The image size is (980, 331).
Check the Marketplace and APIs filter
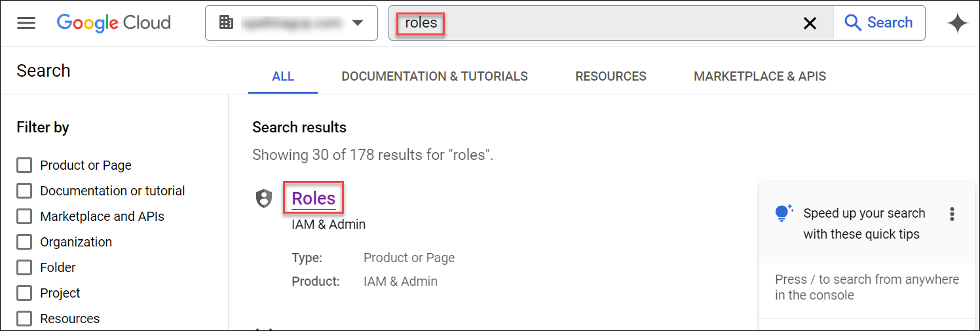click(24, 216)
